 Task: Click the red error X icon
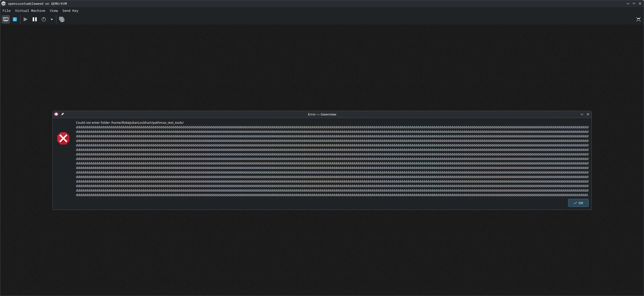[x=63, y=138]
